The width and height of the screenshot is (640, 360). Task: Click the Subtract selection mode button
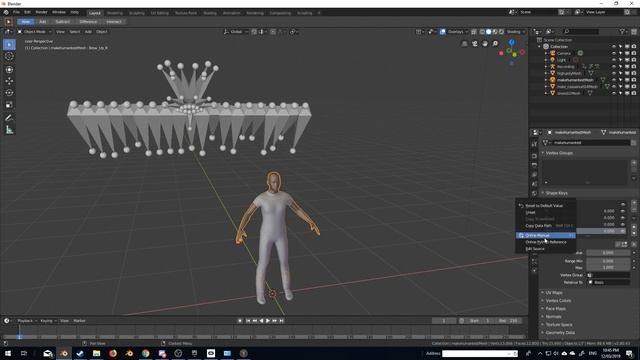tap(62, 22)
